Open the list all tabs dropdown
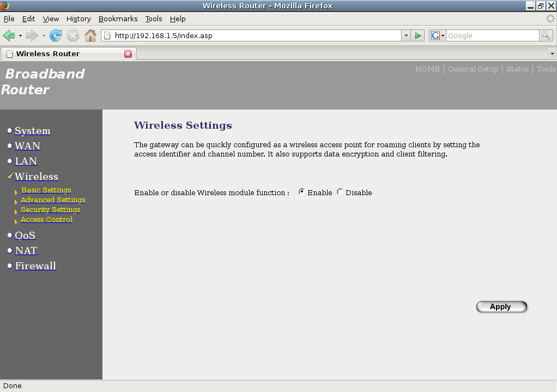The image size is (557, 392). tap(552, 53)
